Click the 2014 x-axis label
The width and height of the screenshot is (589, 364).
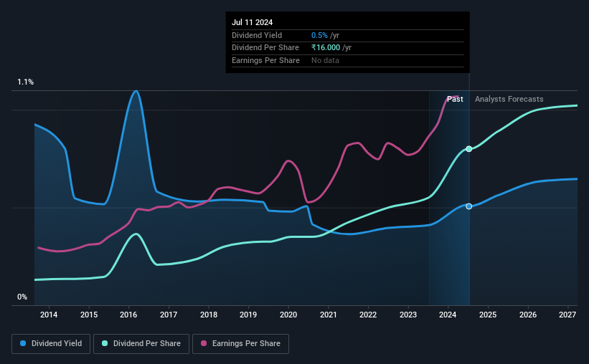point(49,315)
